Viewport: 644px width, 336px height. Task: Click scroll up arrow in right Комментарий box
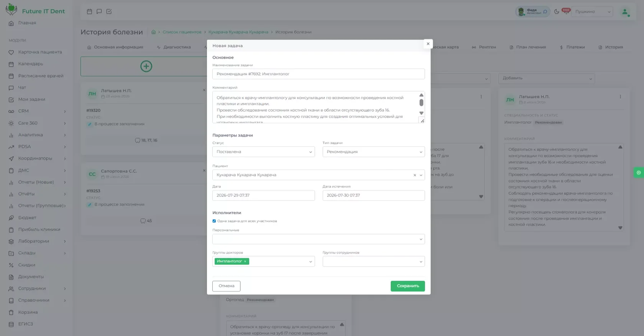620,147
